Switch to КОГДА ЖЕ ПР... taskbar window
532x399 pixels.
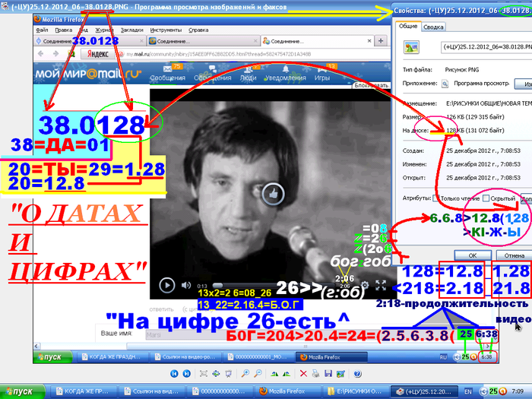(x=84, y=391)
